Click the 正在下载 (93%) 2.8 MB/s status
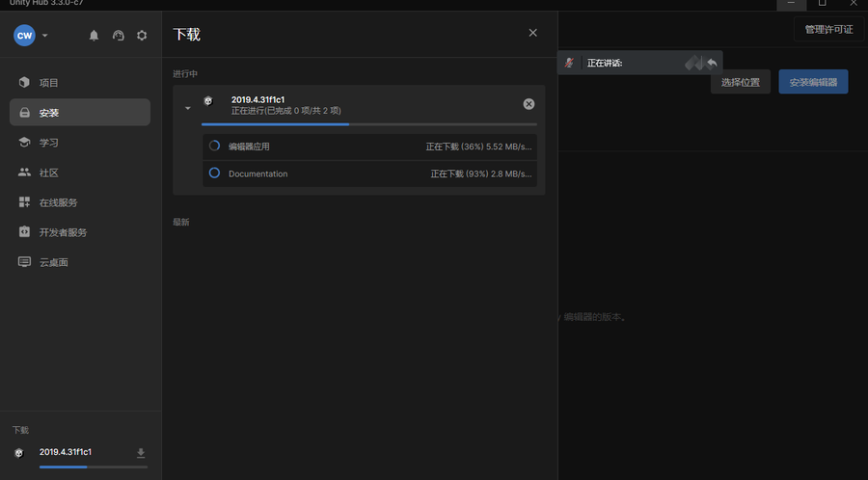 481,173
